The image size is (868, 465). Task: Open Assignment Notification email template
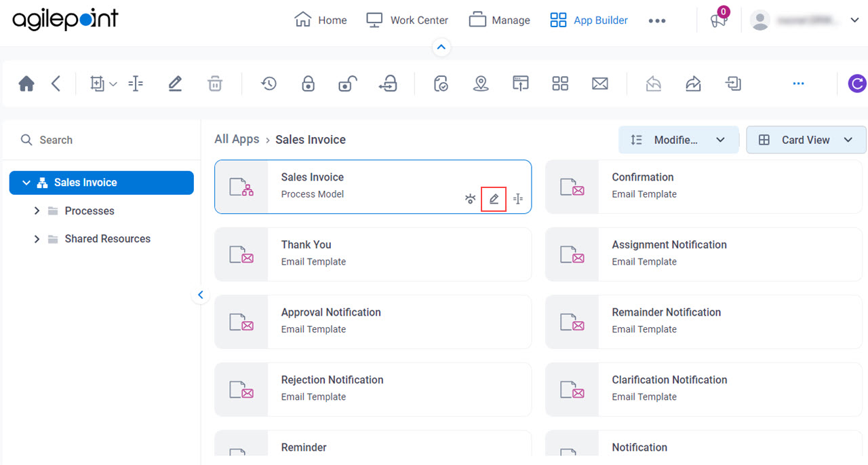click(x=704, y=254)
